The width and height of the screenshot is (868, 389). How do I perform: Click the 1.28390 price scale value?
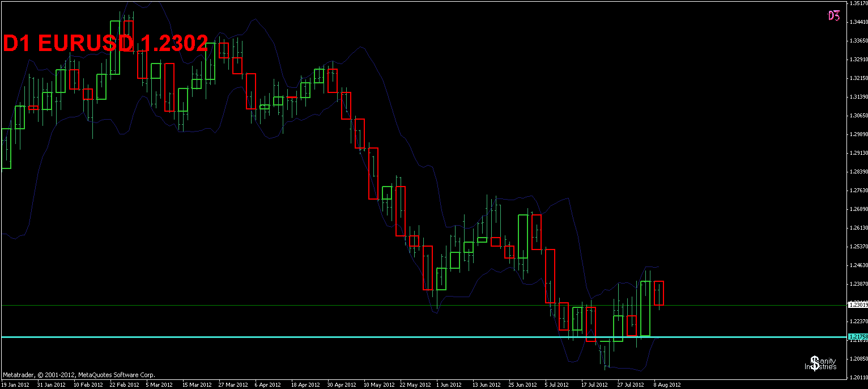859,172
